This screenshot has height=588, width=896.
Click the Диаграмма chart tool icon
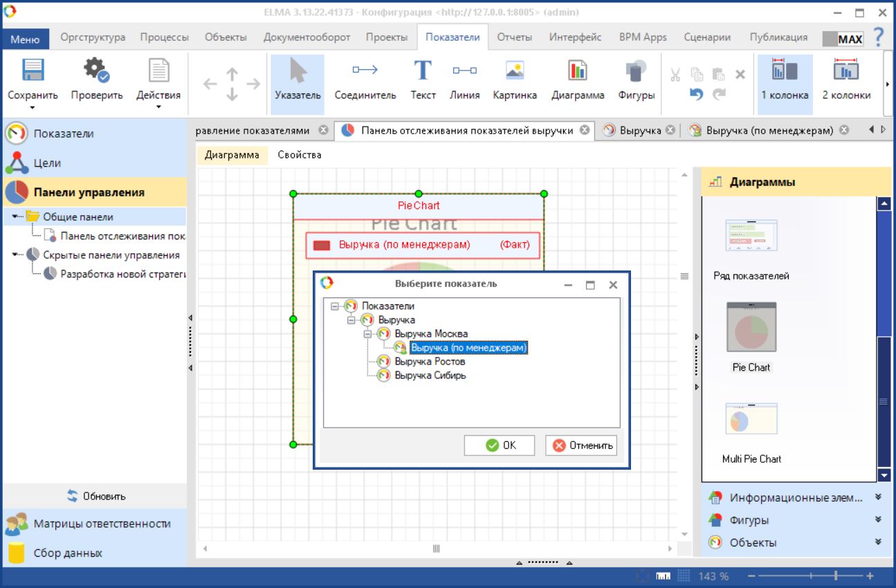[x=578, y=71]
